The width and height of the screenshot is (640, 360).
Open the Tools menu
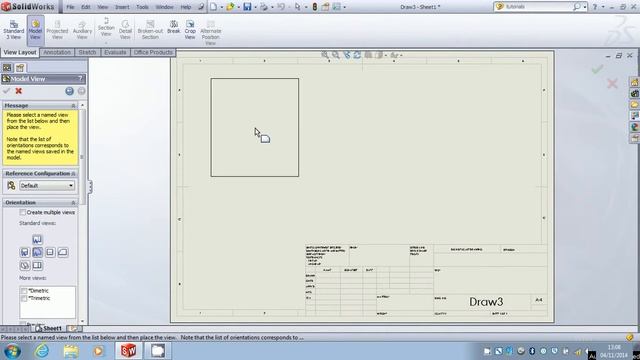point(142,7)
